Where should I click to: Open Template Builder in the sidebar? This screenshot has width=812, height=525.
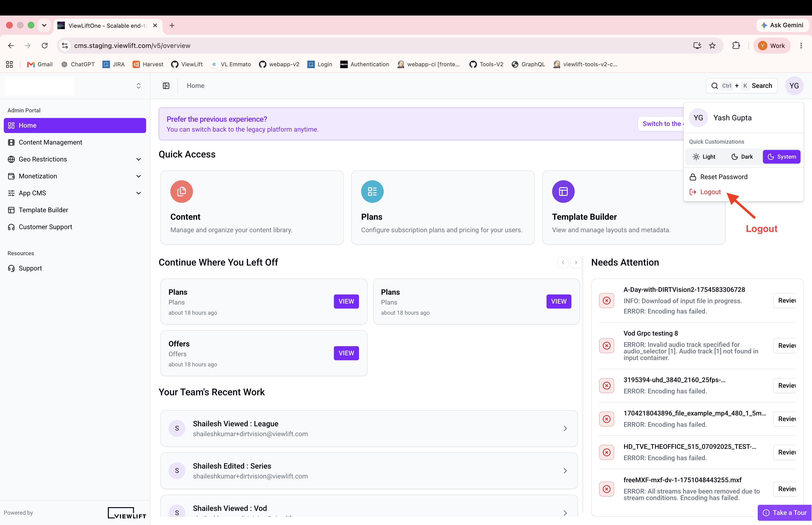pos(75,210)
